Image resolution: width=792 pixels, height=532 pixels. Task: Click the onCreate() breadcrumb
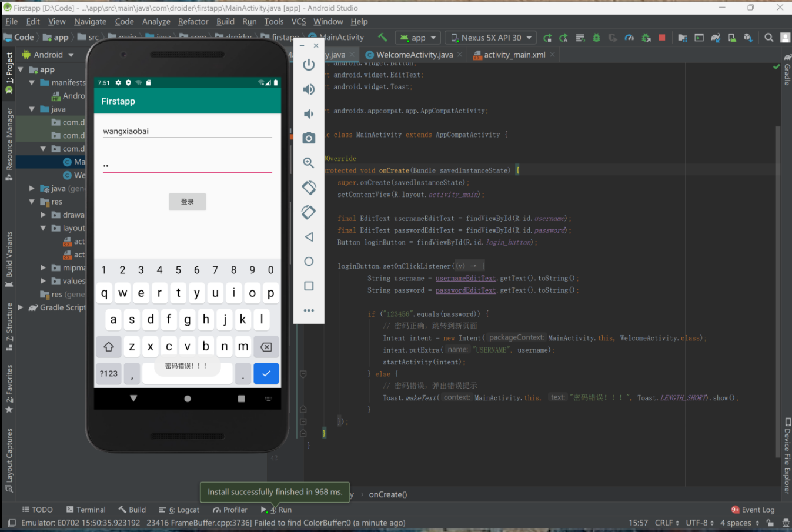(387, 494)
